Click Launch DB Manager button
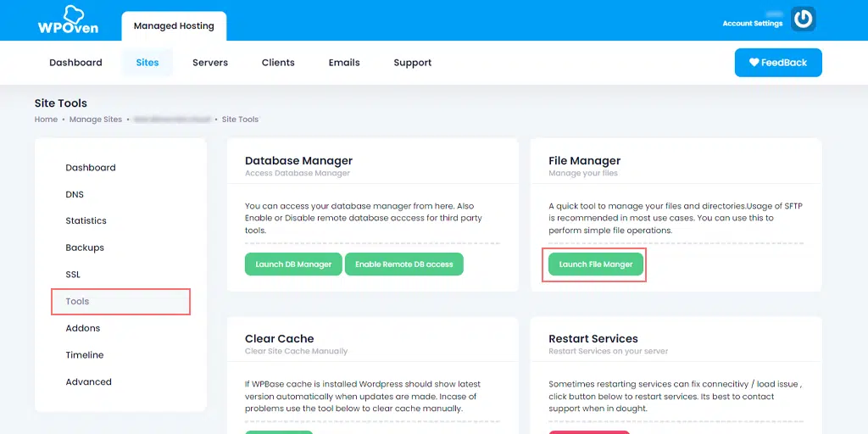The height and width of the screenshot is (434, 868). pos(293,264)
